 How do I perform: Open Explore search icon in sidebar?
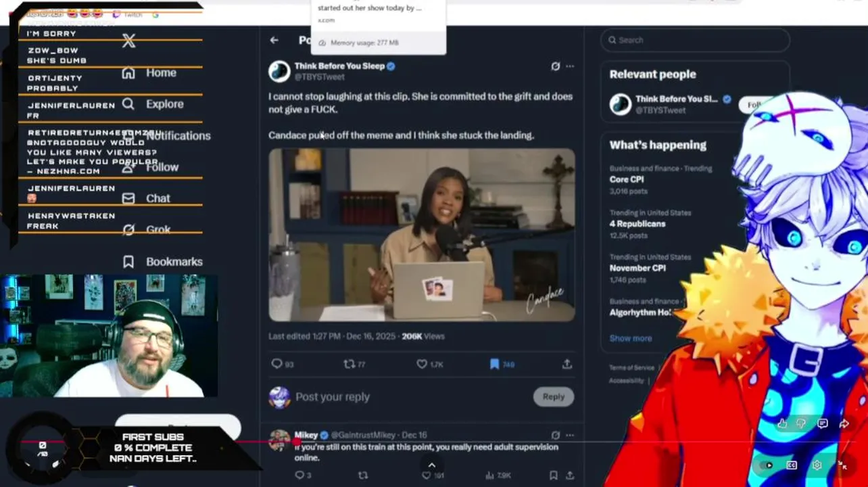(x=128, y=104)
